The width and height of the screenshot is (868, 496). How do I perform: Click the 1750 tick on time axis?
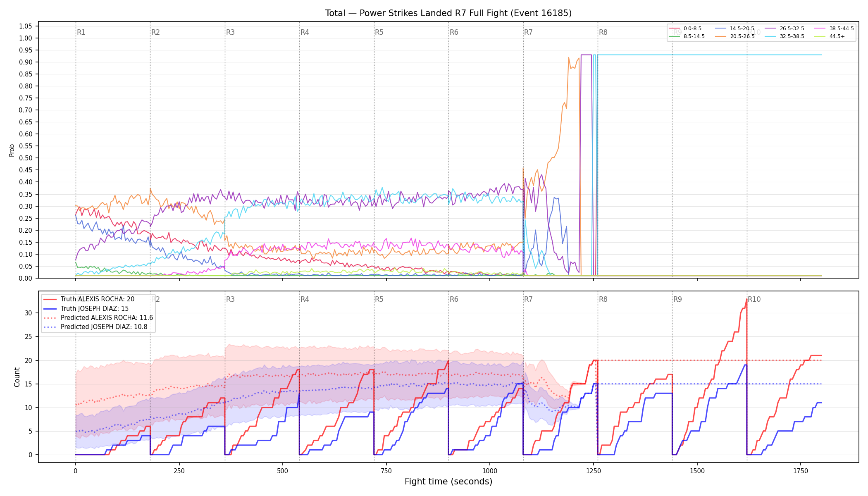pyautogui.click(x=801, y=471)
